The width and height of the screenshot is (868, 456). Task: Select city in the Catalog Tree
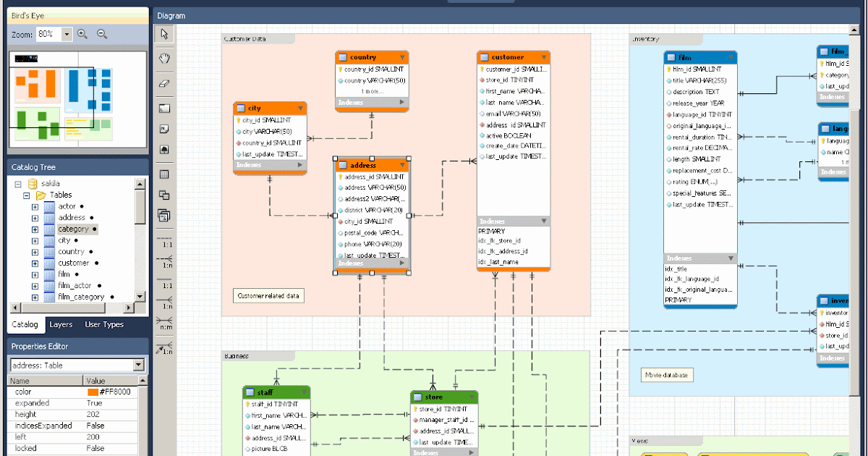click(x=64, y=240)
